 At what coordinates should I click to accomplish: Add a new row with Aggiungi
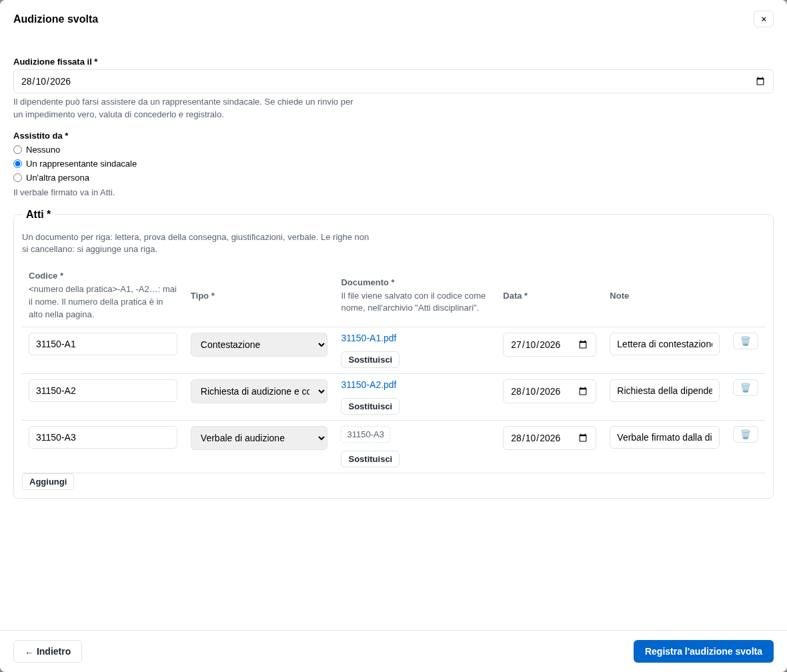point(47,482)
